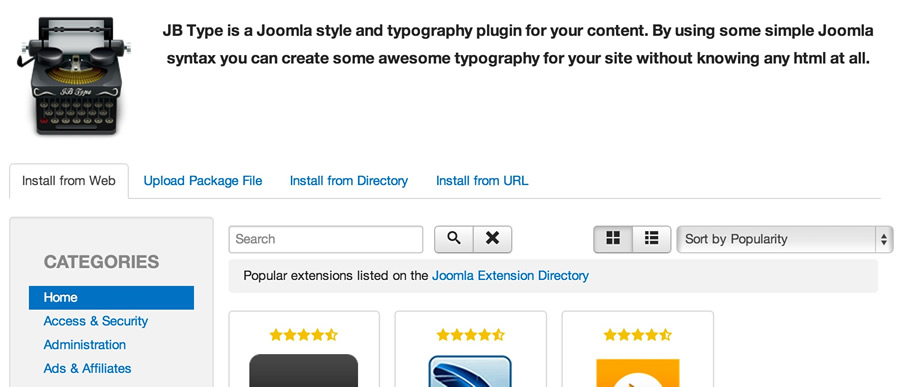Select the Home category
Image resolution: width=900 pixels, height=387 pixels.
click(111, 297)
